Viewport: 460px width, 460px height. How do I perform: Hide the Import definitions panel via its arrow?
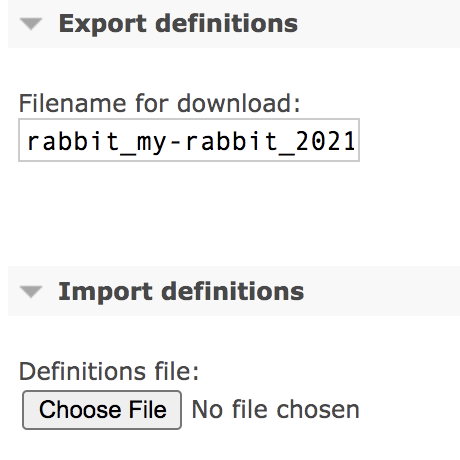click(31, 292)
